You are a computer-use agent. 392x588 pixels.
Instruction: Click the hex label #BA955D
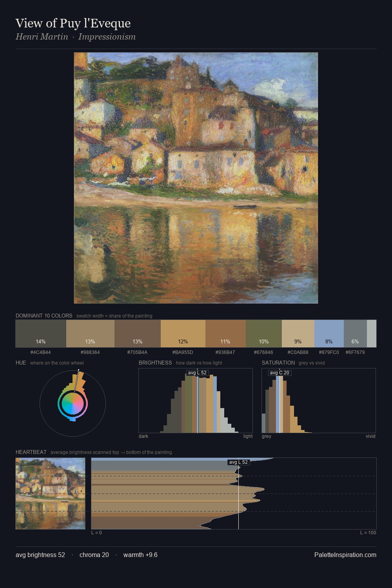[x=183, y=352]
